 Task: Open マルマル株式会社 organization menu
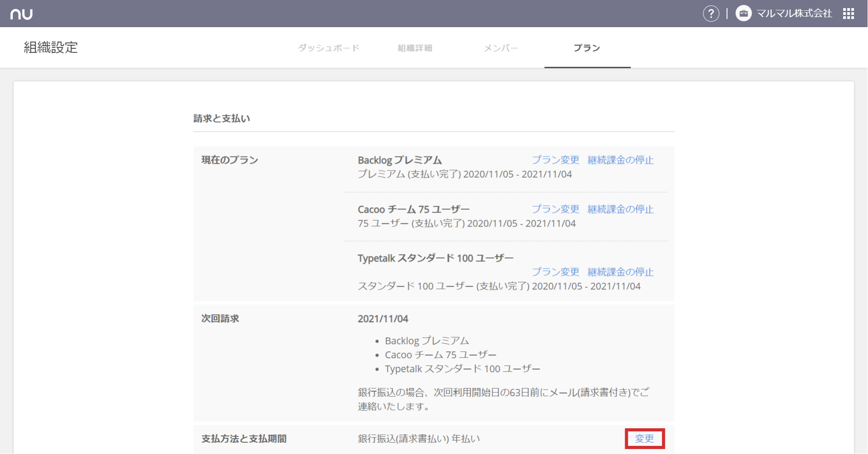coord(794,14)
